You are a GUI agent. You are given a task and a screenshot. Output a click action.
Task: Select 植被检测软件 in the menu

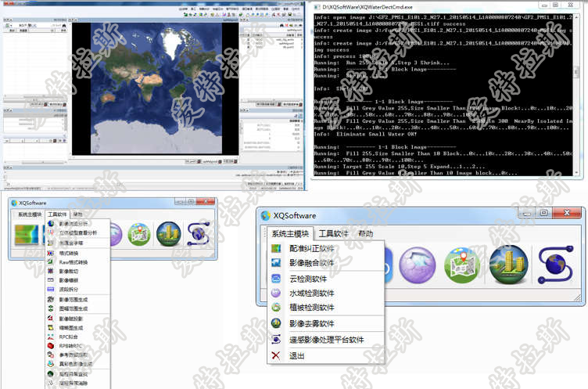pyautogui.click(x=311, y=308)
